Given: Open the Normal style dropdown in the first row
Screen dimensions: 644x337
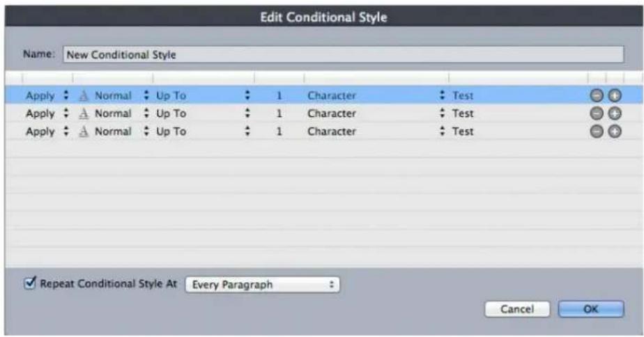Looking at the screenshot, I should [x=121, y=95].
